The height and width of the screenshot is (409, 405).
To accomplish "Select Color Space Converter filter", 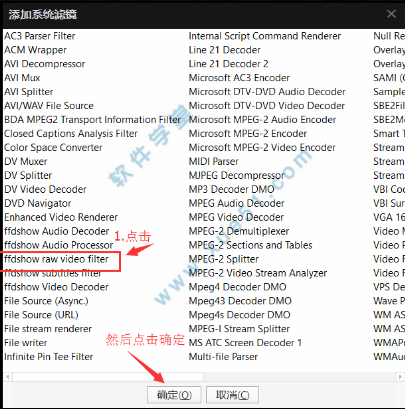I will pyautogui.click(x=53, y=147).
